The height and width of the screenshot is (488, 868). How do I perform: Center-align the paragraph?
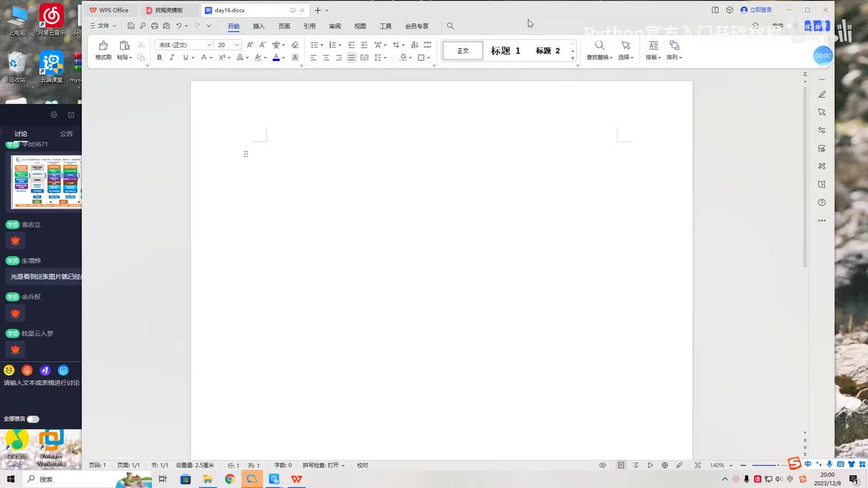coord(326,58)
